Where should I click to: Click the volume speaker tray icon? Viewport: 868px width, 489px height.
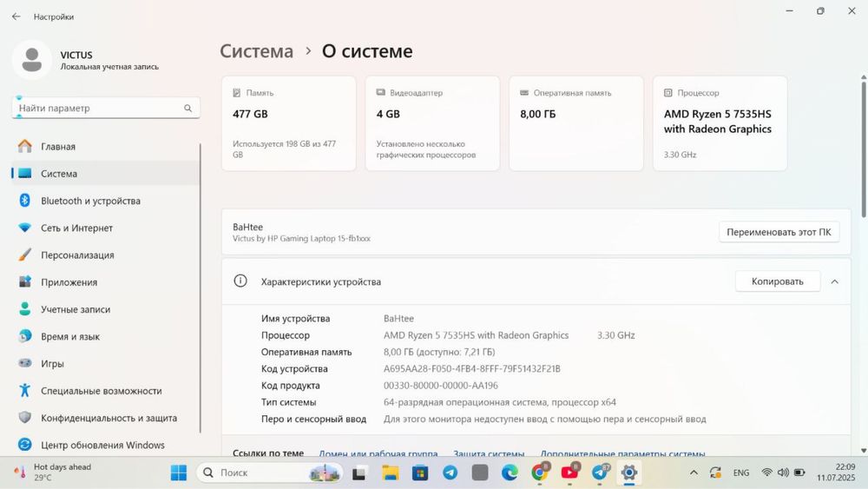click(783, 472)
